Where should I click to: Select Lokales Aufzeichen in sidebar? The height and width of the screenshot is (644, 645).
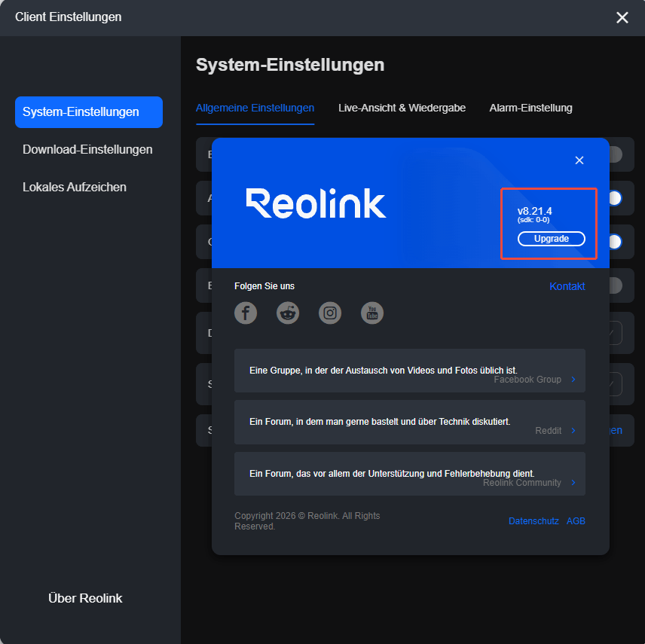click(75, 187)
